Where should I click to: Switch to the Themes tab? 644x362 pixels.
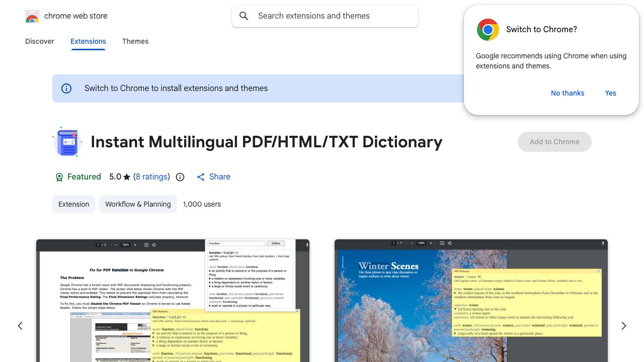[135, 41]
